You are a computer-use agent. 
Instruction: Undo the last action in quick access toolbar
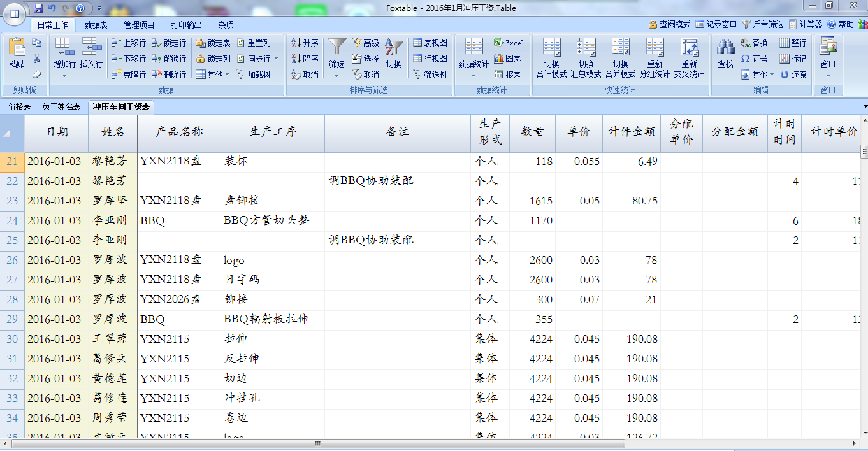(x=52, y=8)
